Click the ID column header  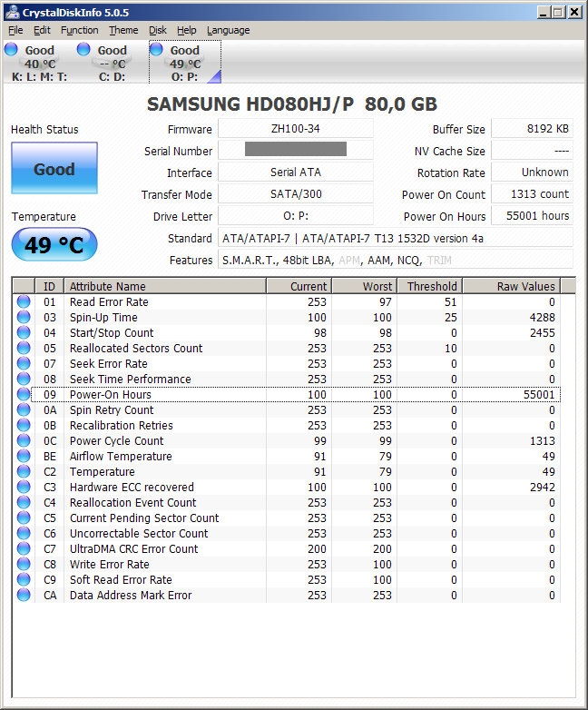pos(49,286)
